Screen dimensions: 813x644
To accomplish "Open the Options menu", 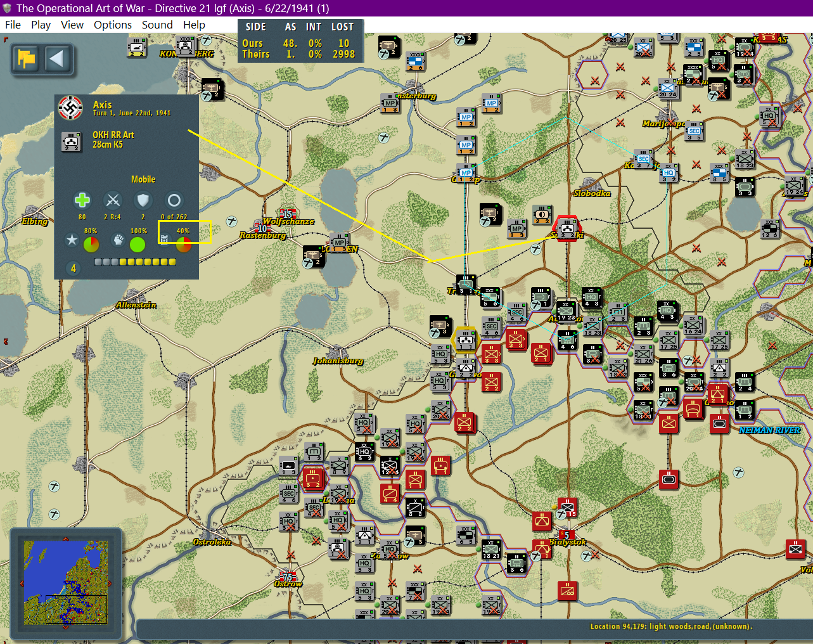I will tap(113, 25).
